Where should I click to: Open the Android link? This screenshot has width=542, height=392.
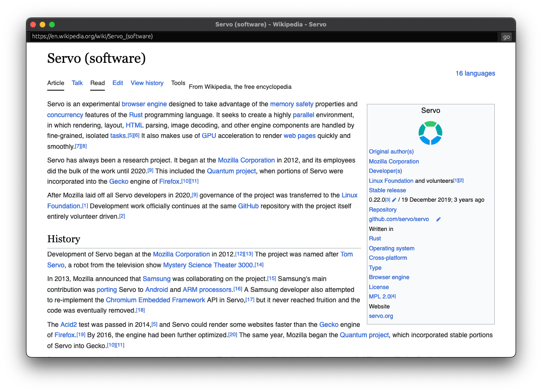click(x=157, y=290)
